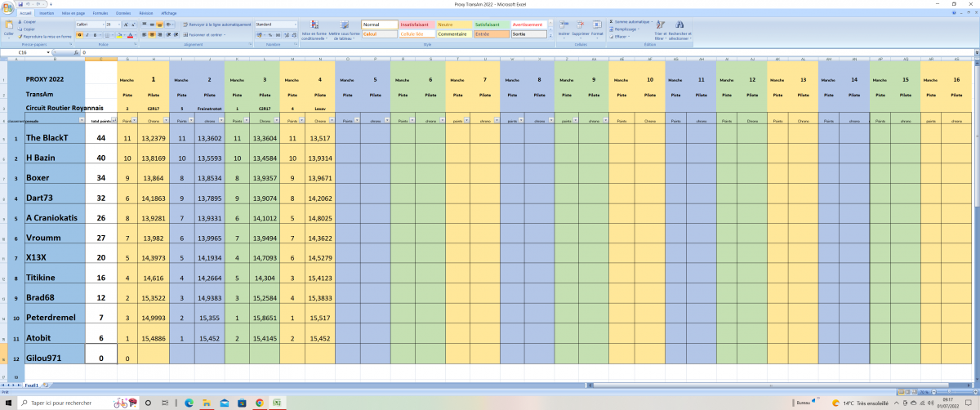The width and height of the screenshot is (980, 410).
Task: Click the Office button
Action: coord(7,8)
